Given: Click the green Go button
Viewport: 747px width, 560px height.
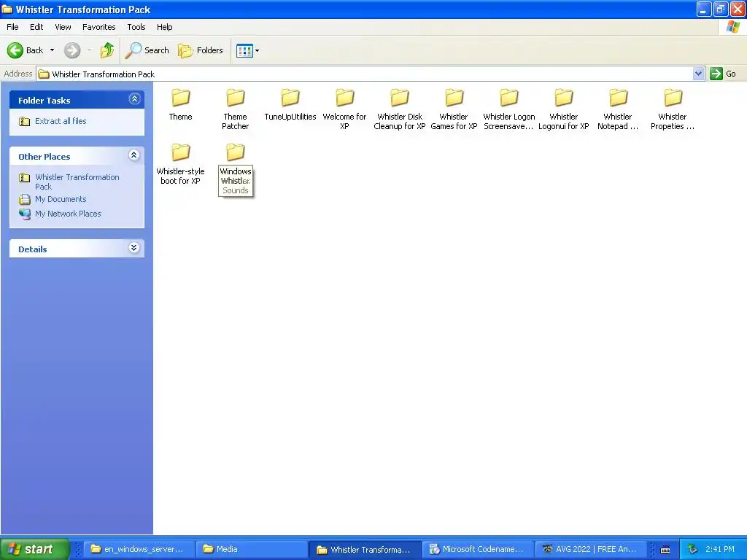Looking at the screenshot, I should (x=723, y=74).
